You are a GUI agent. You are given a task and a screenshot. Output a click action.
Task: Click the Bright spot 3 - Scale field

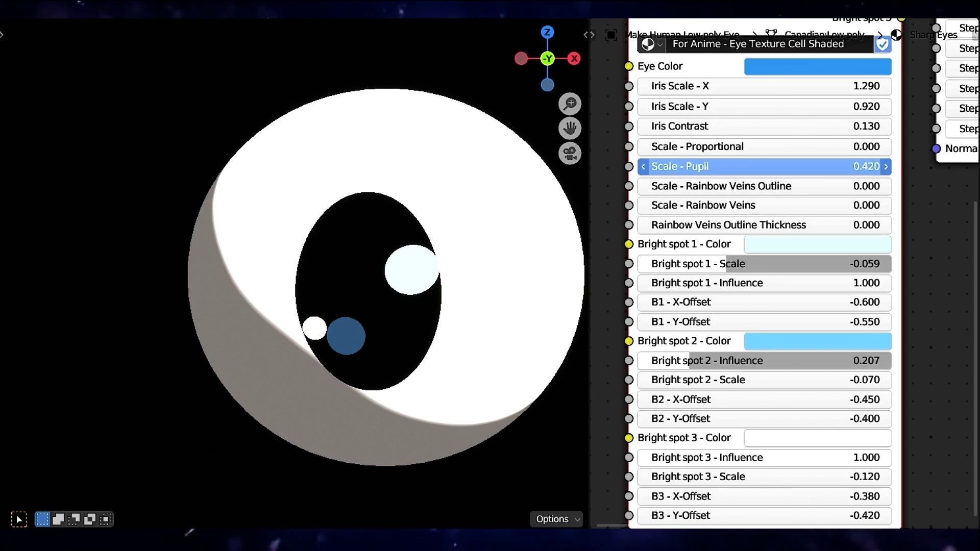(x=765, y=477)
